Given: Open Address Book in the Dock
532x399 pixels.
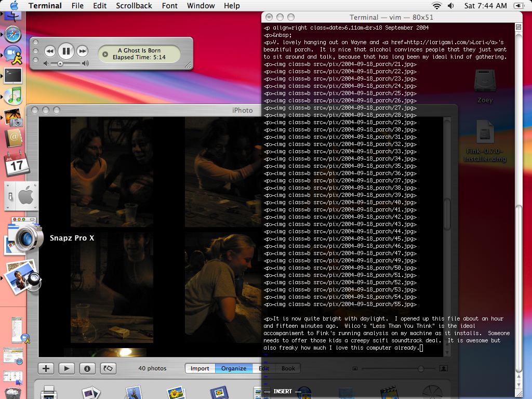Looking at the screenshot, I should pyautogui.click(x=14, y=138).
